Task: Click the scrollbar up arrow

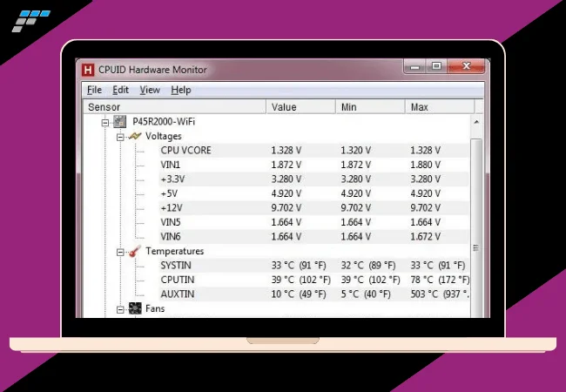Action: [x=476, y=122]
